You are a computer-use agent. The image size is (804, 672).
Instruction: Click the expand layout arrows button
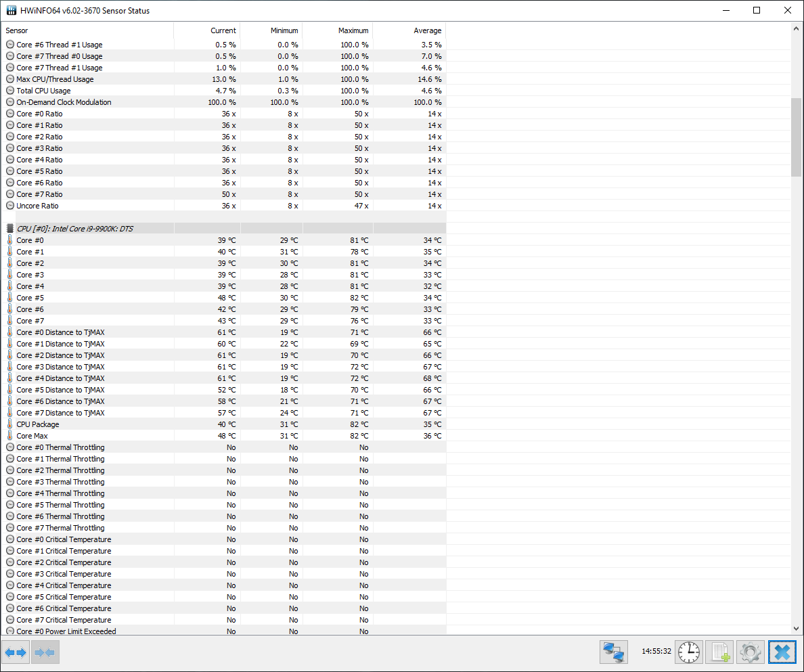click(x=16, y=652)
